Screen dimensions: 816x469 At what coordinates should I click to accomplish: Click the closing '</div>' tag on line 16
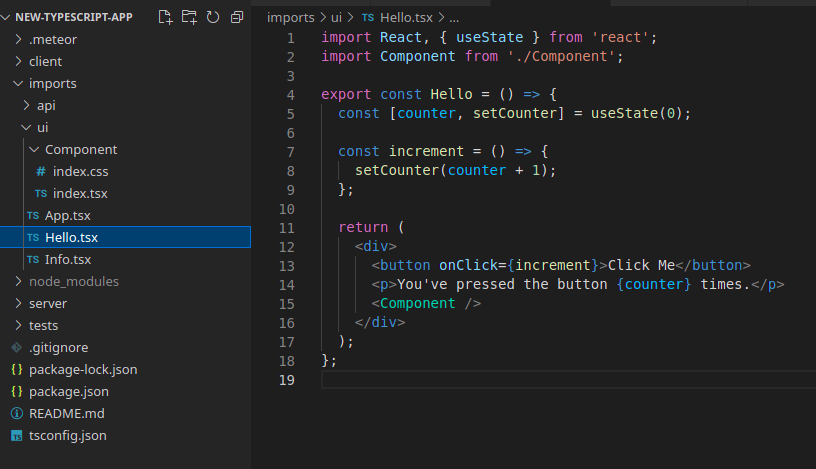pos(380,322)
